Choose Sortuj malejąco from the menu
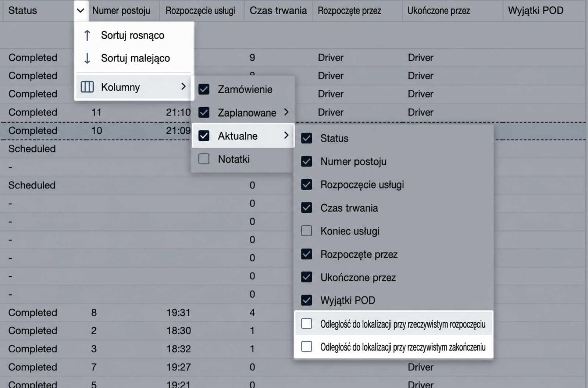Screen dimensions: 588x388 pos(134,58)
